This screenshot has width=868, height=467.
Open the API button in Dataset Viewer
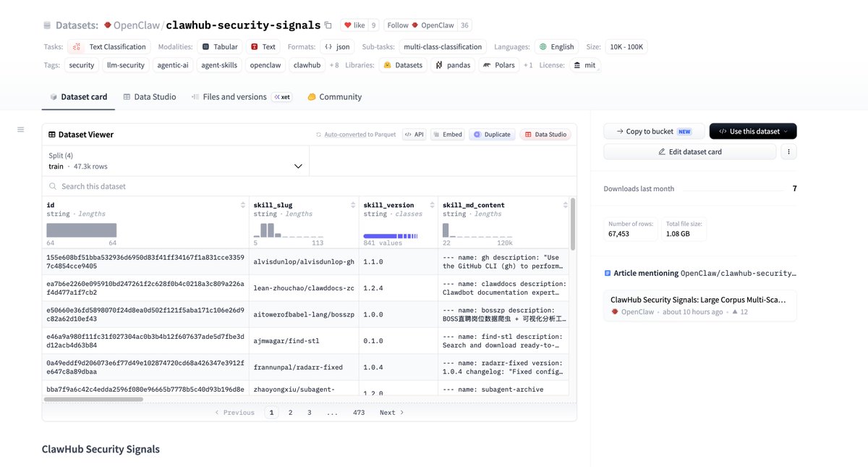[414, 135]
